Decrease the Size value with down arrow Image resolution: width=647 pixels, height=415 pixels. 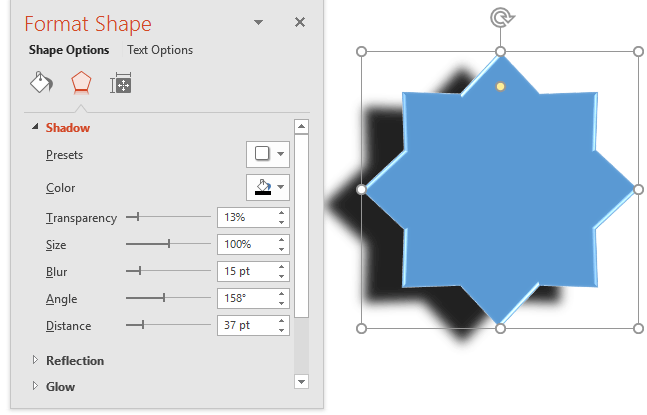click(282, 249)
